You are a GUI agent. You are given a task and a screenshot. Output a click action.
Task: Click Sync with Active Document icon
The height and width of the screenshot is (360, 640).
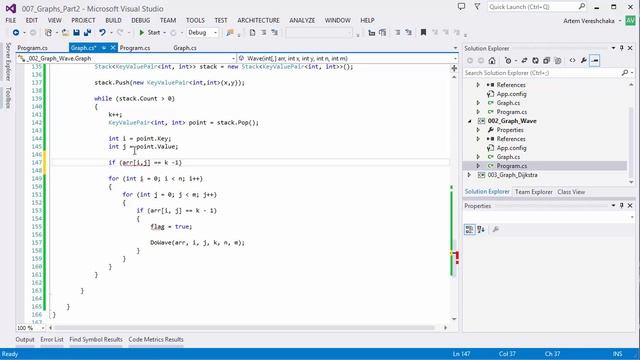(524, 60)
